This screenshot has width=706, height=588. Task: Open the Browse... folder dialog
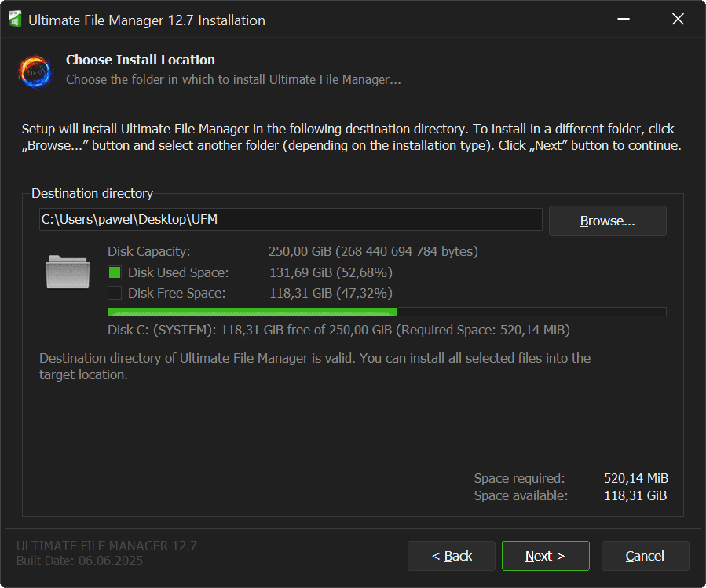(607, 221)
